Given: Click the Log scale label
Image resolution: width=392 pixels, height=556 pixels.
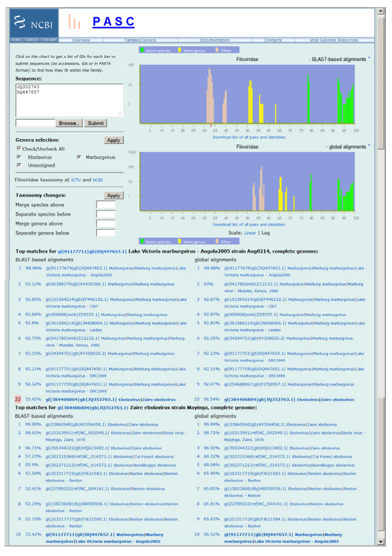Looking at the screenshot, I should click(266, 233).
